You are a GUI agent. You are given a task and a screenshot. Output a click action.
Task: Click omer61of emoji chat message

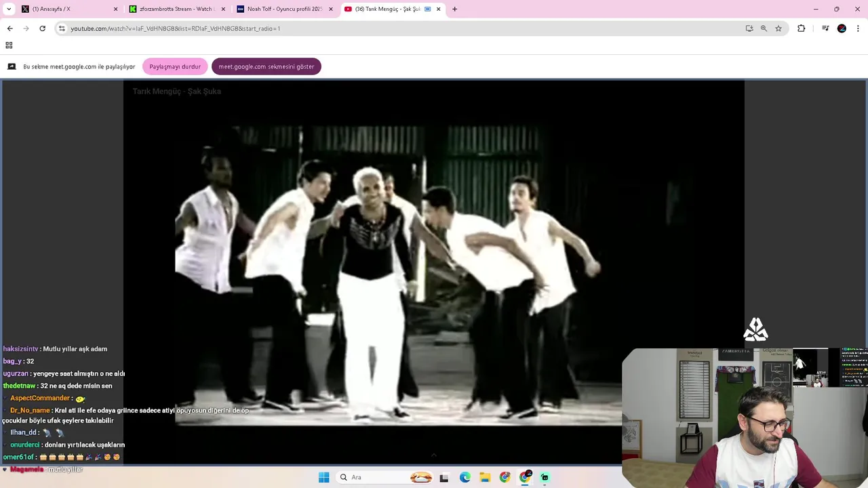tap(62, 457)
